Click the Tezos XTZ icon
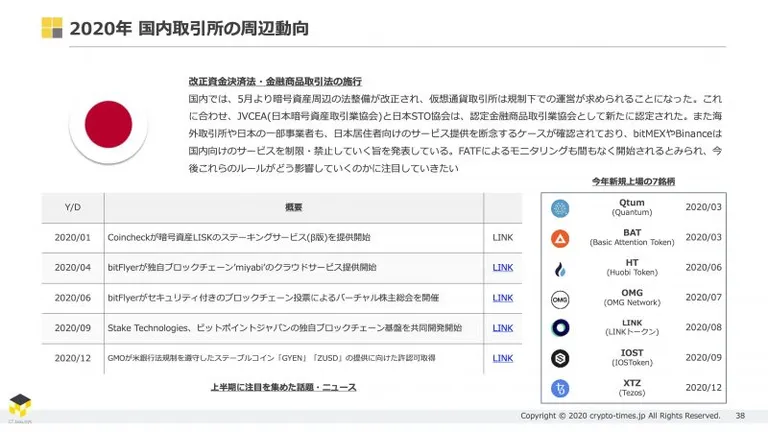 (560, 389)
